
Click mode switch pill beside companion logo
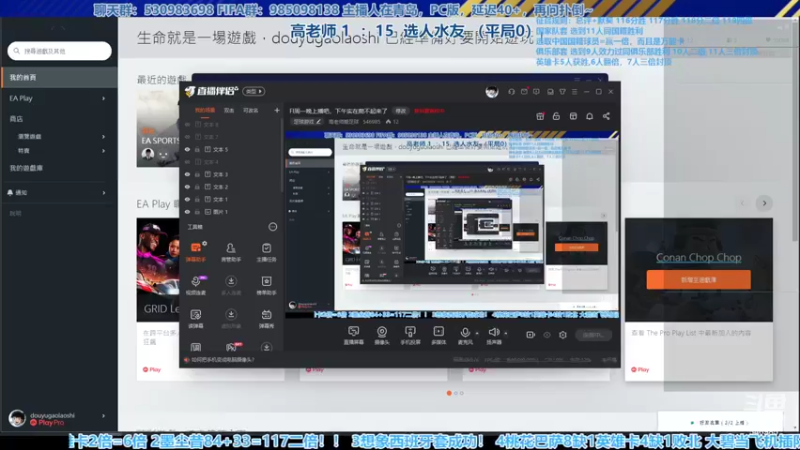pyautogui.click(x=254, y=91)
